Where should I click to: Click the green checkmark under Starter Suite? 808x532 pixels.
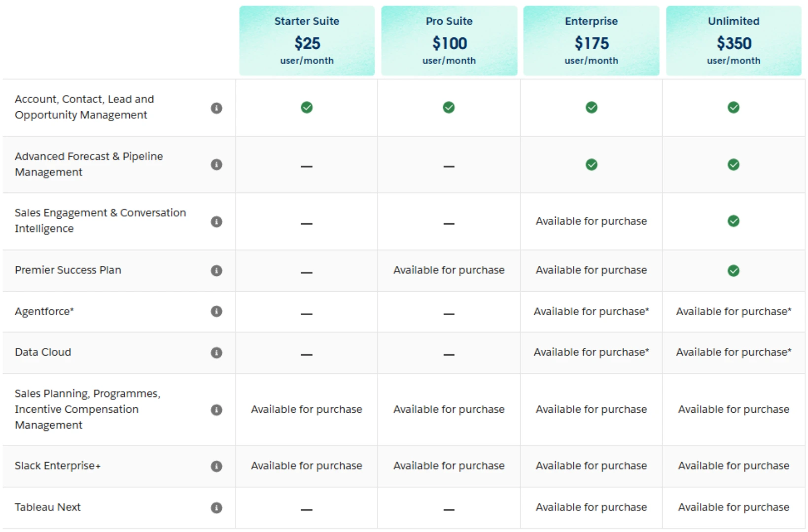pos(306,107)
